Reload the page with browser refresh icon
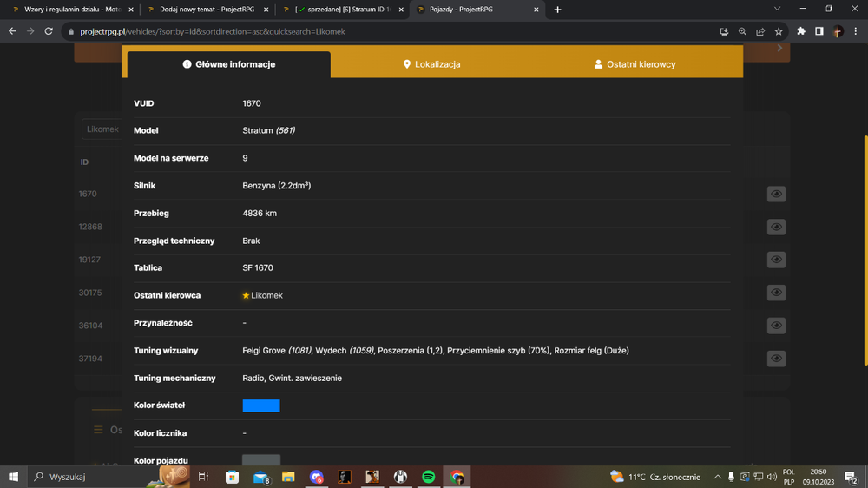This screenshot has height=488, width=868. click(x=49, y=31)
